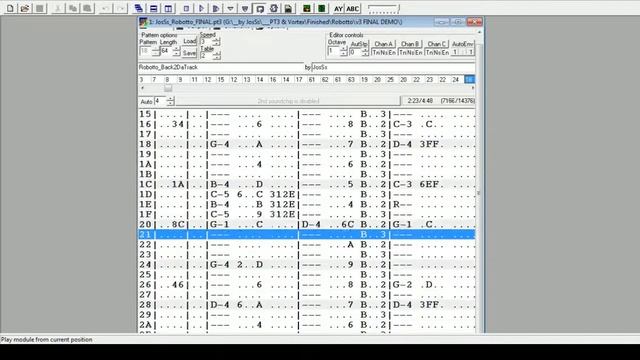Create a new module with the New icon

[x=10, y=8]
